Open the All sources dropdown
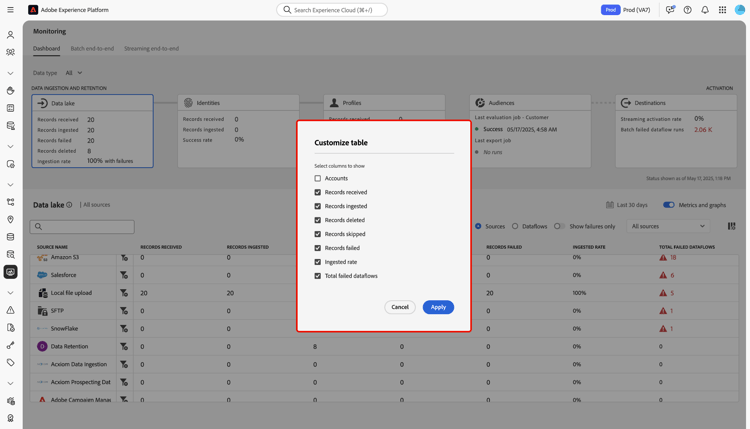Image resolution: width=750 pixels, height=429 pixels. point(668,226)
